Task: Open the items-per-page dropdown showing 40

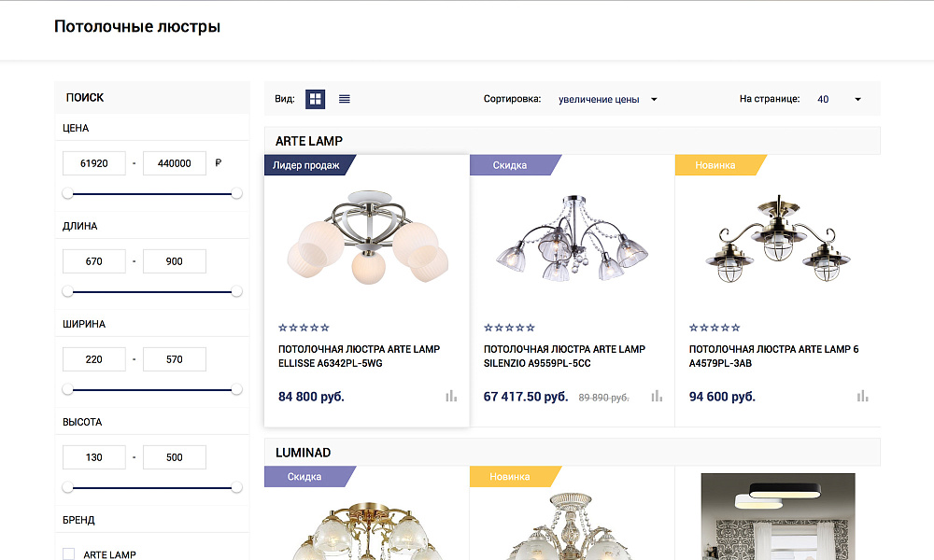Action: (838, 98)
